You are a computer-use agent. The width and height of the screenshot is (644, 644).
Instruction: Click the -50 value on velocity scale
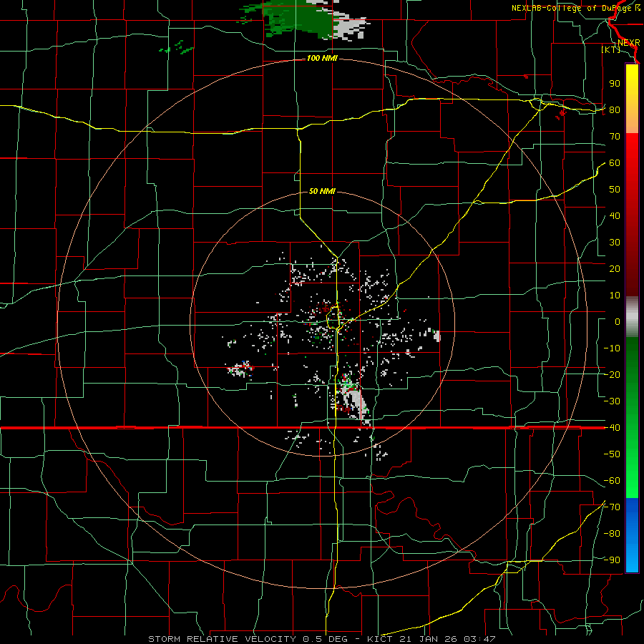(612, 454)
